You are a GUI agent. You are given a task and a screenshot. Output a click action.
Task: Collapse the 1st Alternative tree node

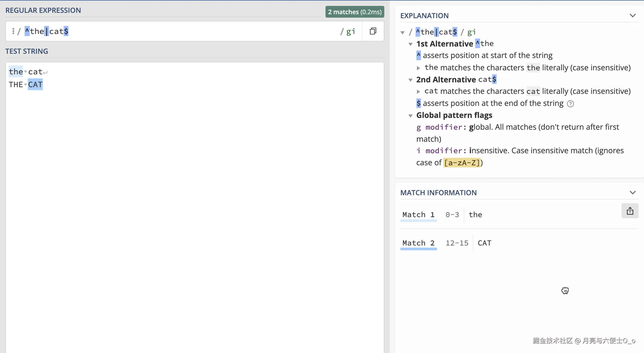411,44
